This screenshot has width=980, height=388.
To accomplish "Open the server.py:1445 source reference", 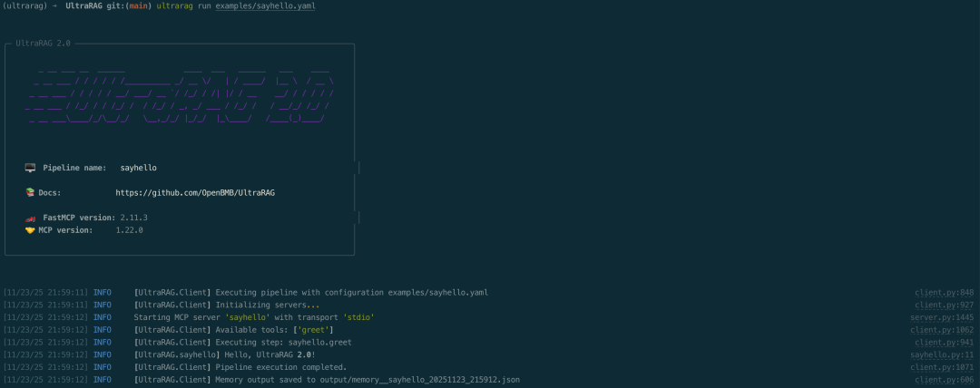I will pyautogui.click(x=941, y=317).
